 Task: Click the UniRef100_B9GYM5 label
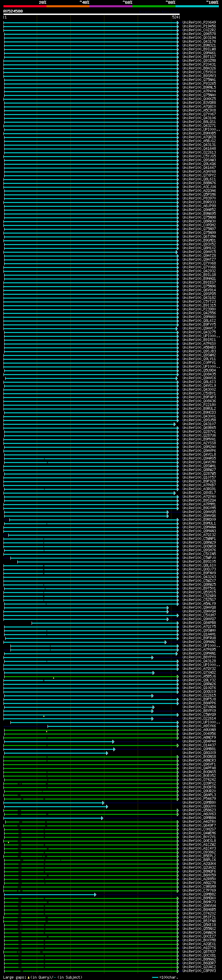click(199, 508)
